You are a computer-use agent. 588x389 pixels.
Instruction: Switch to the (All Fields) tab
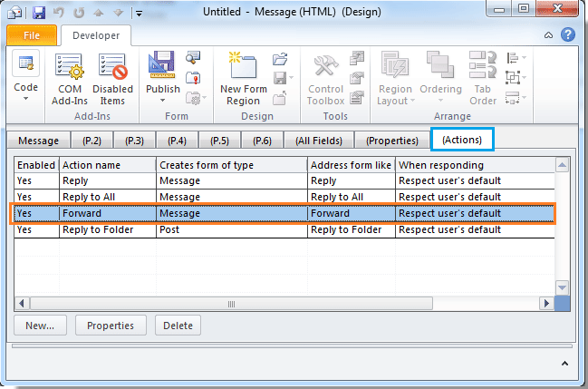click(x=321, y=141)
